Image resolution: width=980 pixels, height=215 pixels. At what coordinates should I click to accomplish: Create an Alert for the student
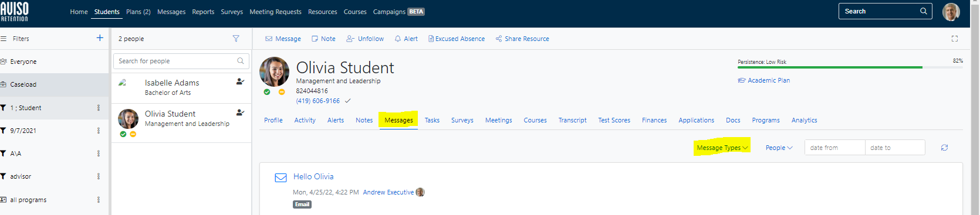[x=406, y=39]
